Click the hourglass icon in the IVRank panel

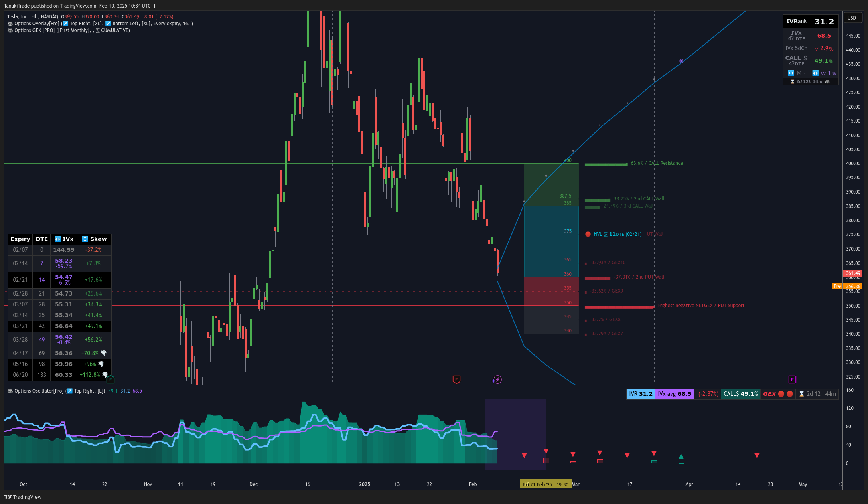tap(793, 81)
